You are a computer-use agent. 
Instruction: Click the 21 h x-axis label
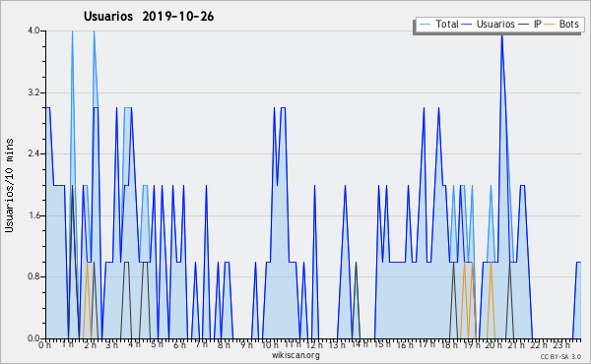[516, 345]
